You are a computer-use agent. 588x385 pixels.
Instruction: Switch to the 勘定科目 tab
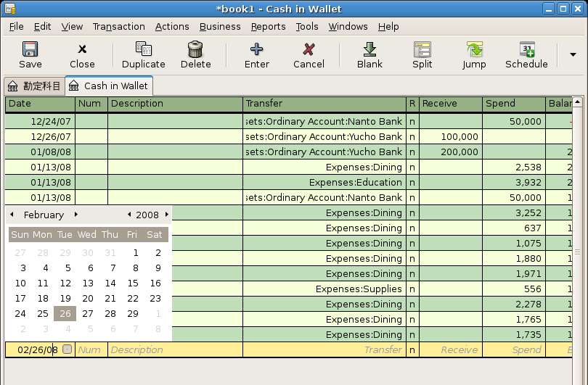pos(34,86)
